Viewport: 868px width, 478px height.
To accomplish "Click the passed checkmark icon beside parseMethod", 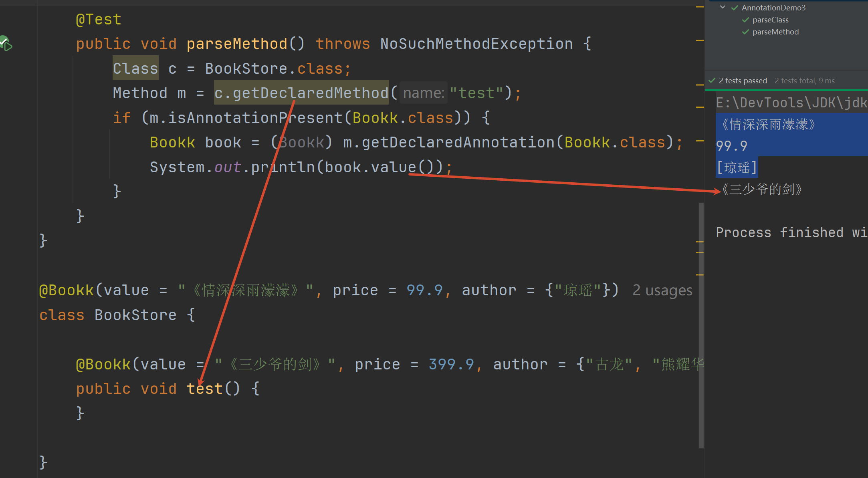I will [745, 32].
